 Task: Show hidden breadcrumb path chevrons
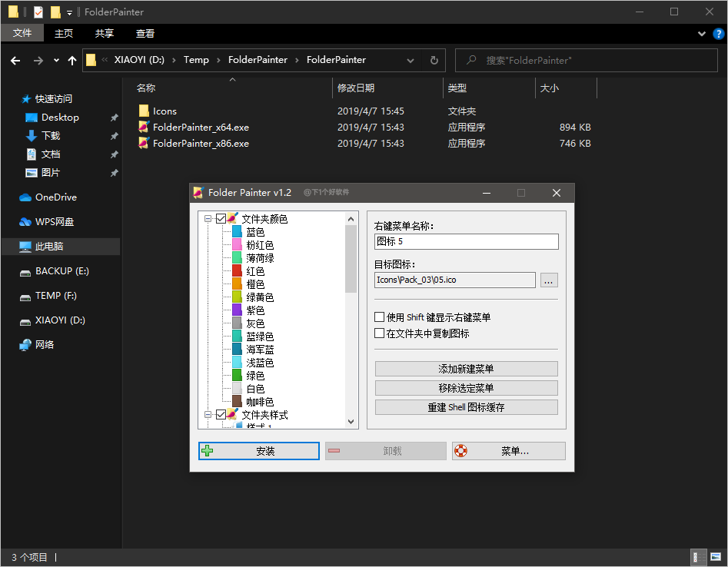[x=105, y=59]
